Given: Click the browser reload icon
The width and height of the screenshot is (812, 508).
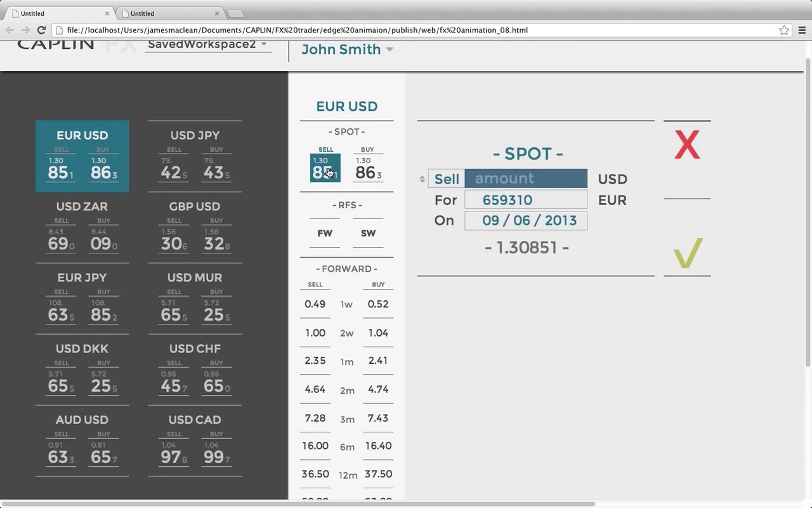Looking at the screenshot, I should tap(41, 30).
